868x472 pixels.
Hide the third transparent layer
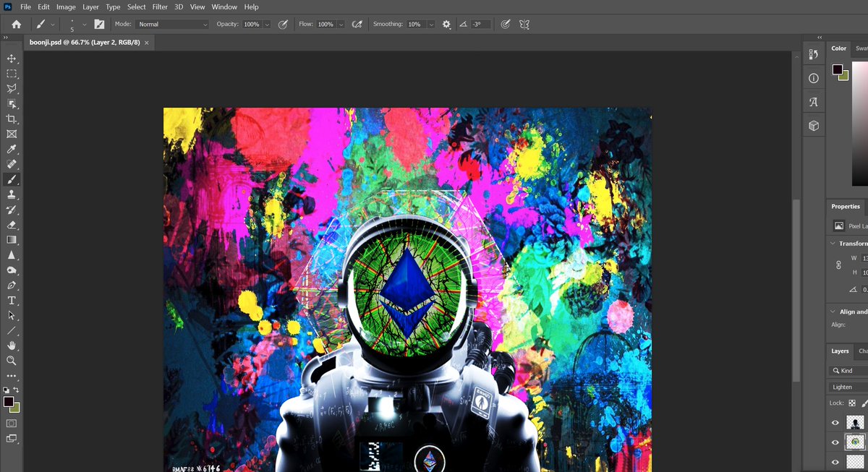(835, 462)
